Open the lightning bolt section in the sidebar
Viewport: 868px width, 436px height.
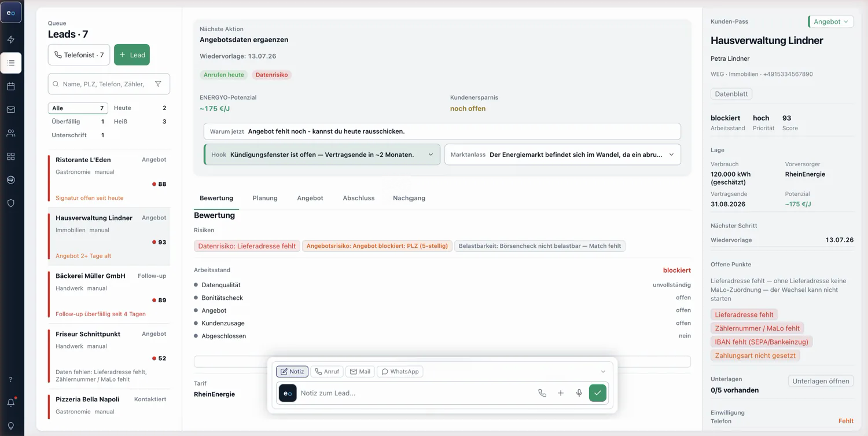click(11, 39)
